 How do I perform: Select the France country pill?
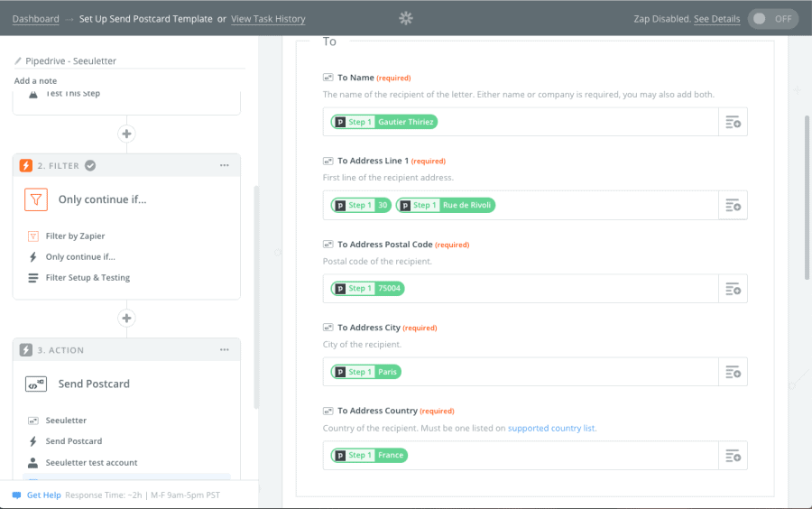point(369,455)
